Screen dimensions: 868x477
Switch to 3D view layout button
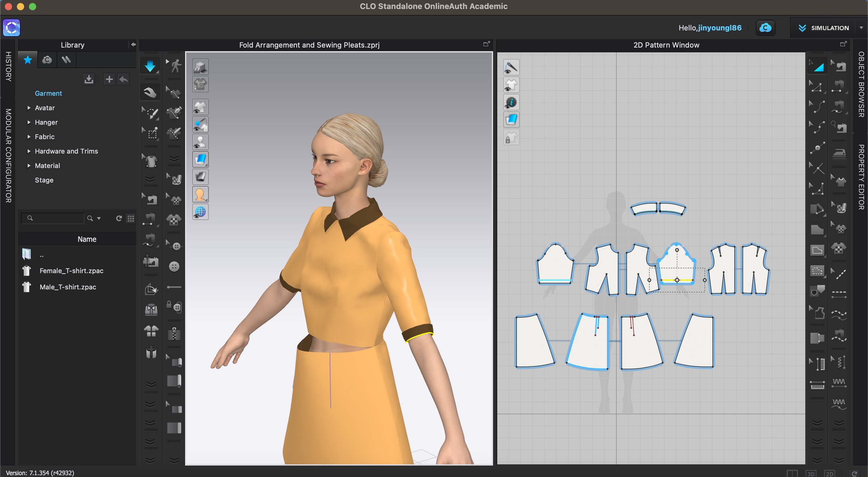811,474
